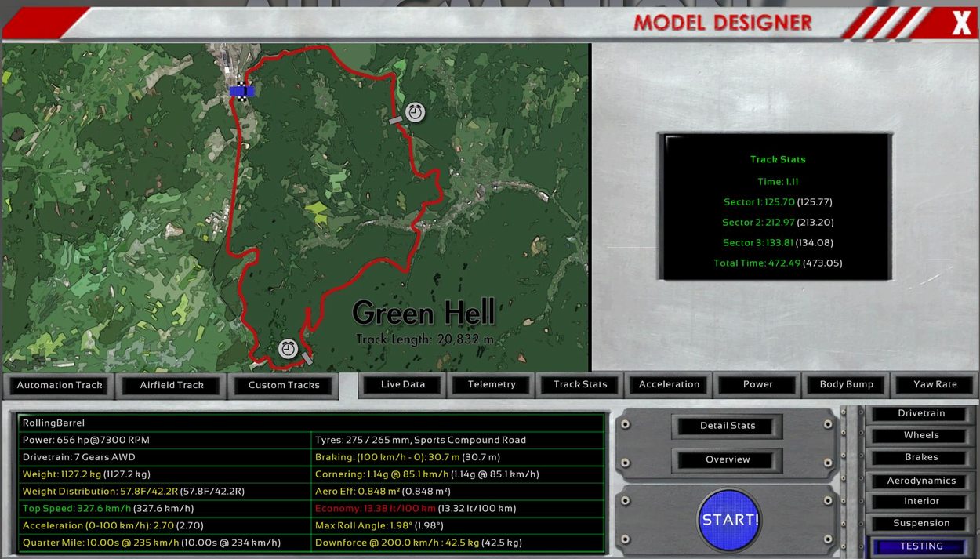Click the 'Top Speed: 327.6 km/h' stat
The image size is (980, 559).
click(x=77, y=509)
